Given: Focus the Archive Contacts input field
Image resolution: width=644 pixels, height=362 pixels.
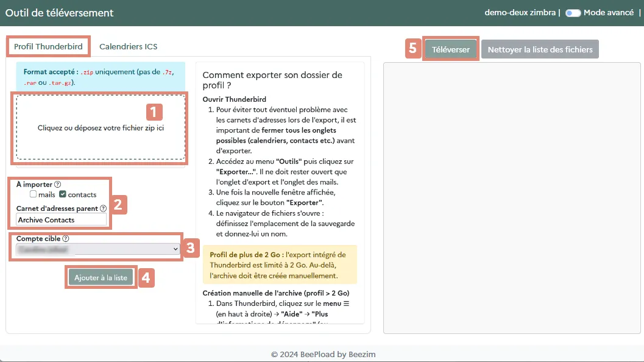Looking at the screenshot, I should [61, 220].
